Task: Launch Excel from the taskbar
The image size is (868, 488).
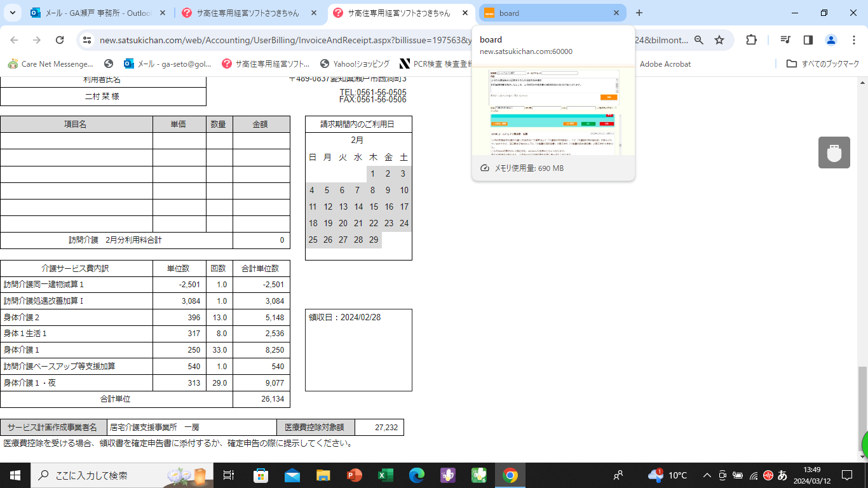Action: 385,475
